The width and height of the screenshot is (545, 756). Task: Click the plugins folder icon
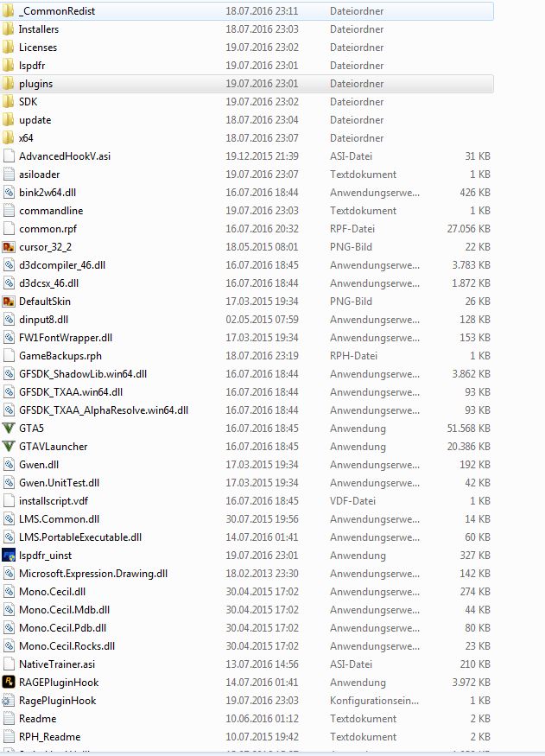[x=9, y=84]
